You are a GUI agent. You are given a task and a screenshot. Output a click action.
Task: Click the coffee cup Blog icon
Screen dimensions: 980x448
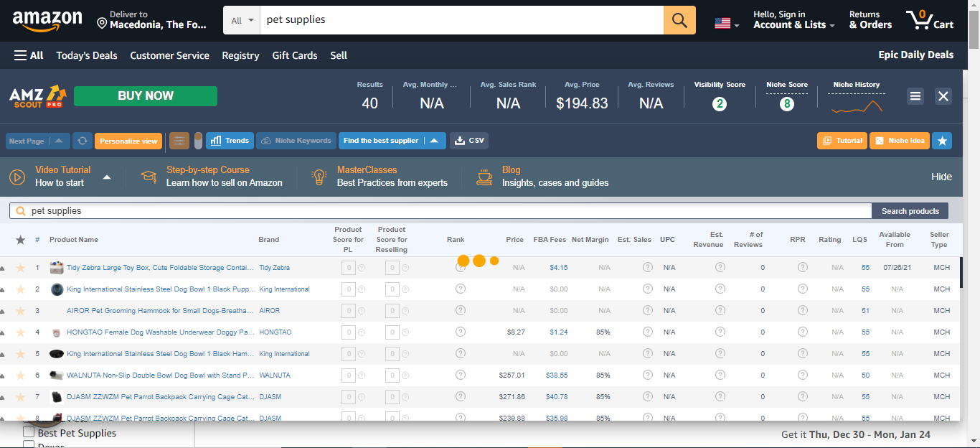click(485, 177)
